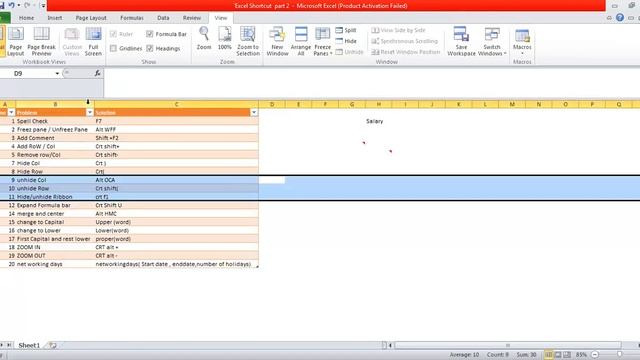Screen dimensions: 640x360
Task: Toggle the Formula Bar checkbox
Action: pyautogui.click(x=150, y=34)
